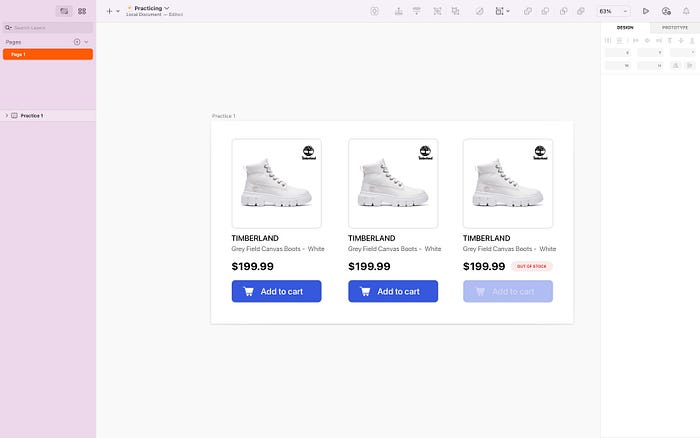Open the Insert dropdown arrow beside plus
700x438 pixels.
pyautogui.click(x=118, y=11)
